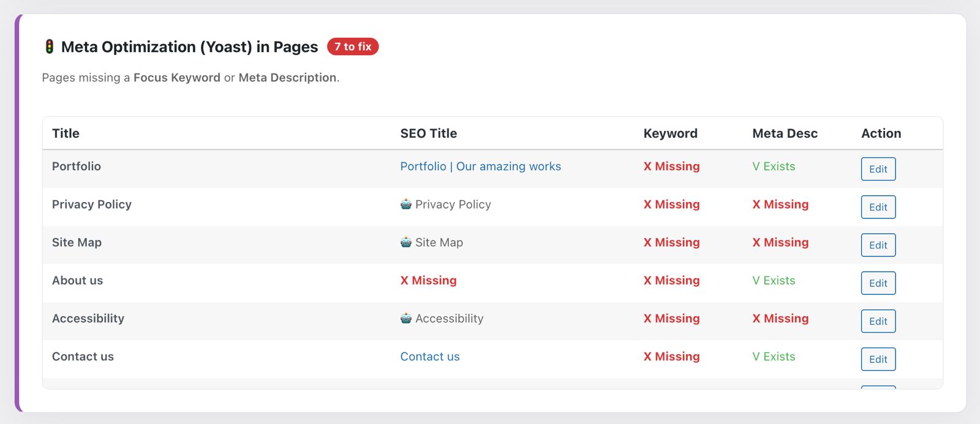Click the red '7 to fix' badge

tap(353, 46)
